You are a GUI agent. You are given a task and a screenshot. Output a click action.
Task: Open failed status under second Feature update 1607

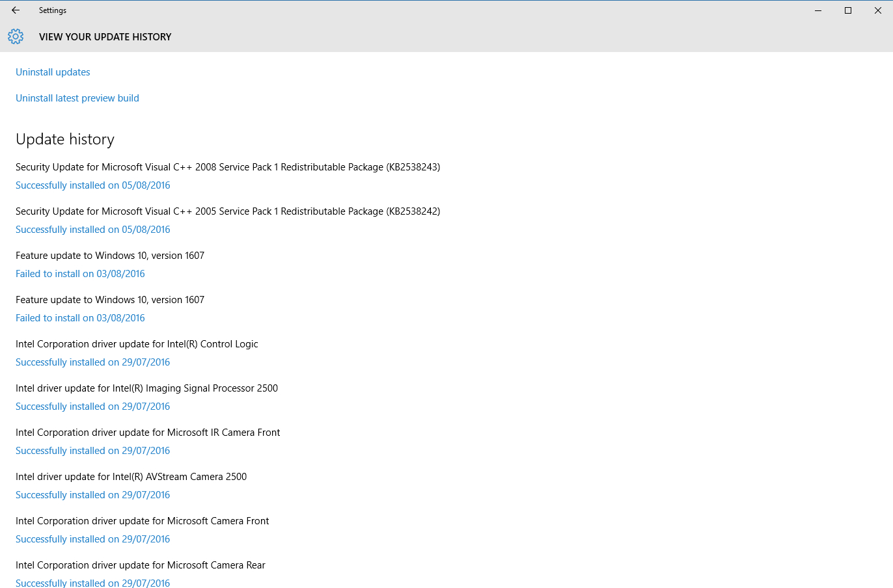80,318
